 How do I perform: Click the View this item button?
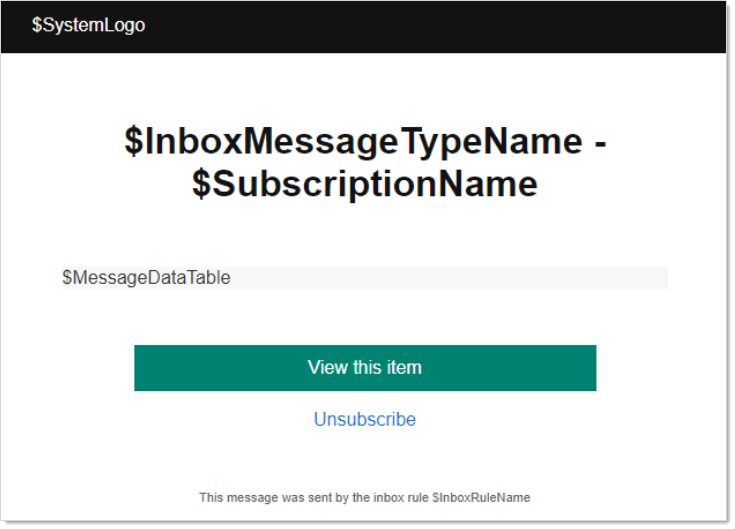365,368
